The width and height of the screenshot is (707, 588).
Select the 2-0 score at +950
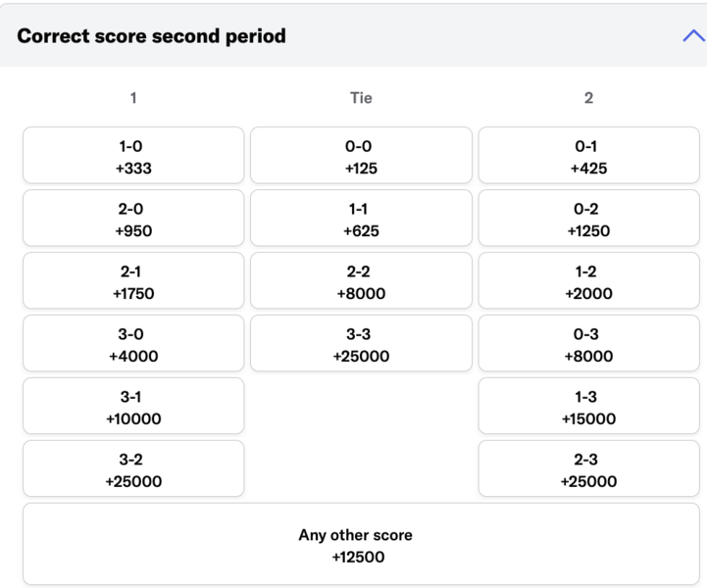click(133, 219)
